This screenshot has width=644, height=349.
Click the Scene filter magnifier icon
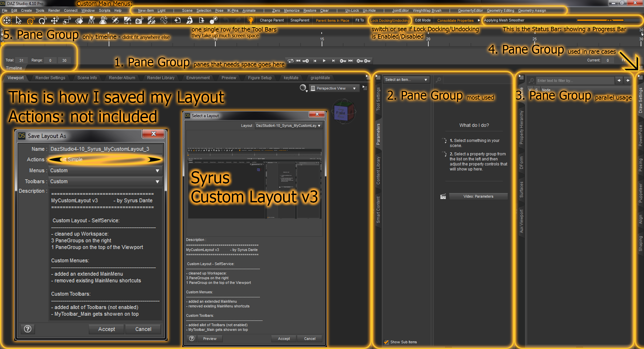531,81
